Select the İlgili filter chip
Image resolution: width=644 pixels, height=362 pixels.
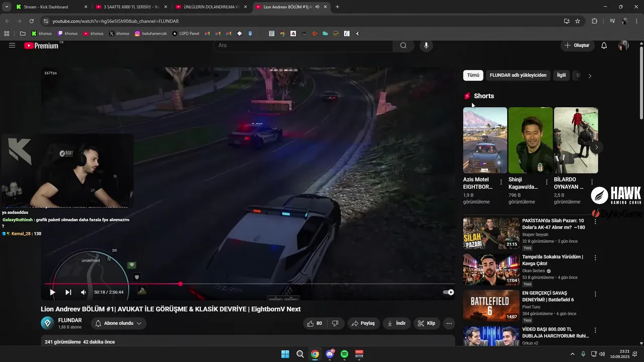pyautogui.click(x=561, y=75)
